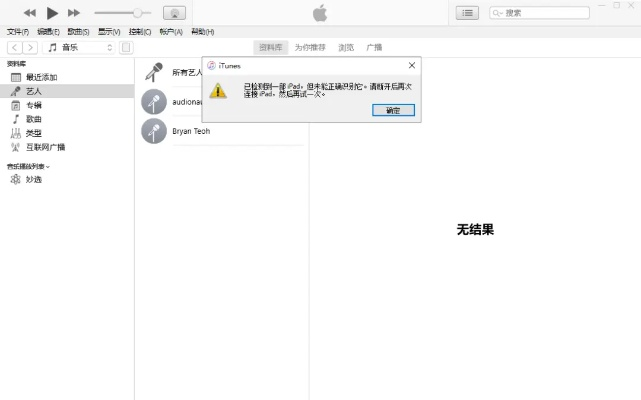
Task: Open the 帐户(A) menu
Action: click(x=170, y=32)
